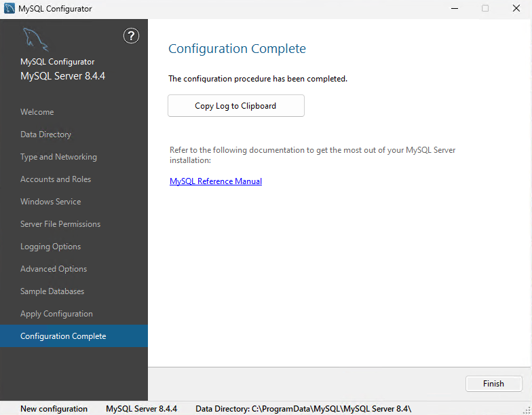
Task: Open the Advanced Options step
Action: tap(54, 269)
